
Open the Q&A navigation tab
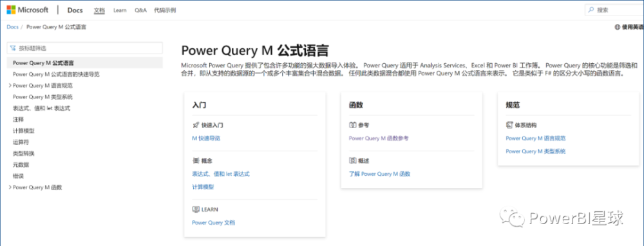(x=140, y=10)
